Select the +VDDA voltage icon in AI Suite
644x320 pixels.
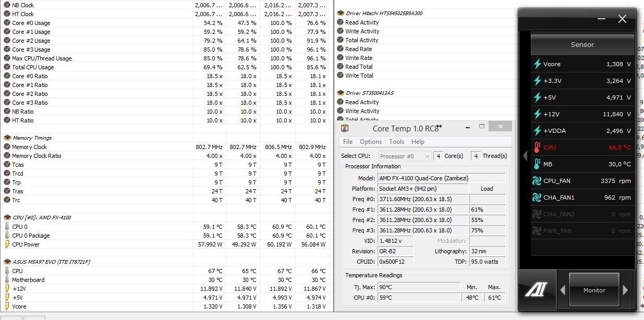(537, 131)
